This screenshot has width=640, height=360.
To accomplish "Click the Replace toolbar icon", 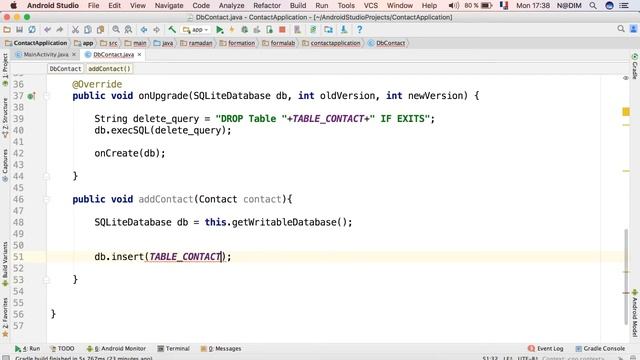I will (x=128, y=29).
